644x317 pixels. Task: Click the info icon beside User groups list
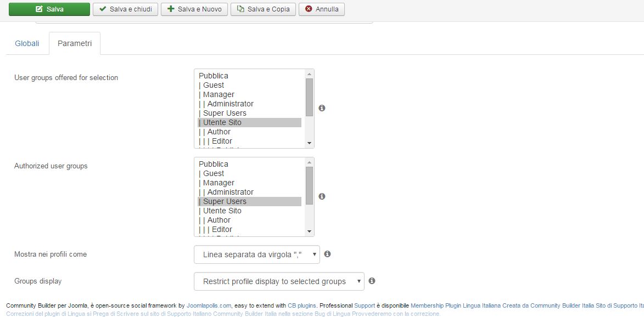coord(322,108)
